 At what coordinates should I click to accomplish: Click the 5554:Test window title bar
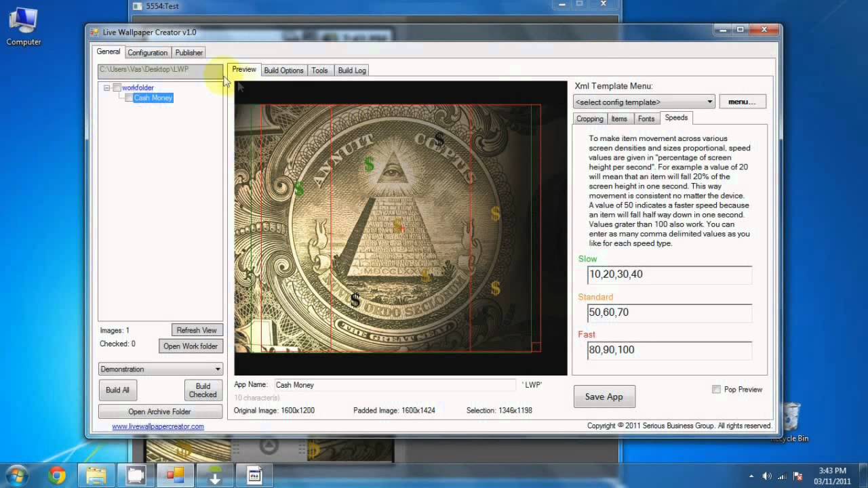(375, 6)
